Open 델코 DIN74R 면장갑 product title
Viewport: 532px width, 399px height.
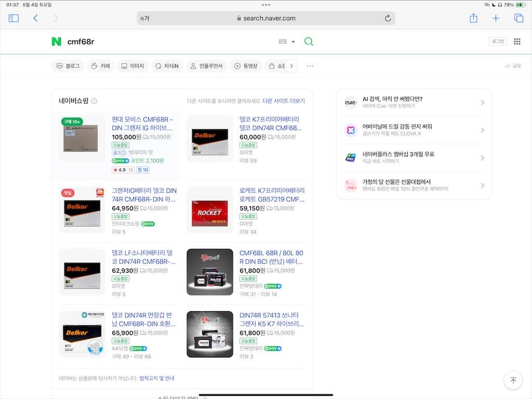[x=143, y=320]
